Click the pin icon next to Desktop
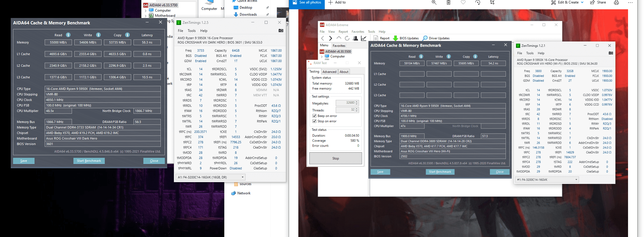The height and width of the screenshot is (237, 644). [268, 8]
